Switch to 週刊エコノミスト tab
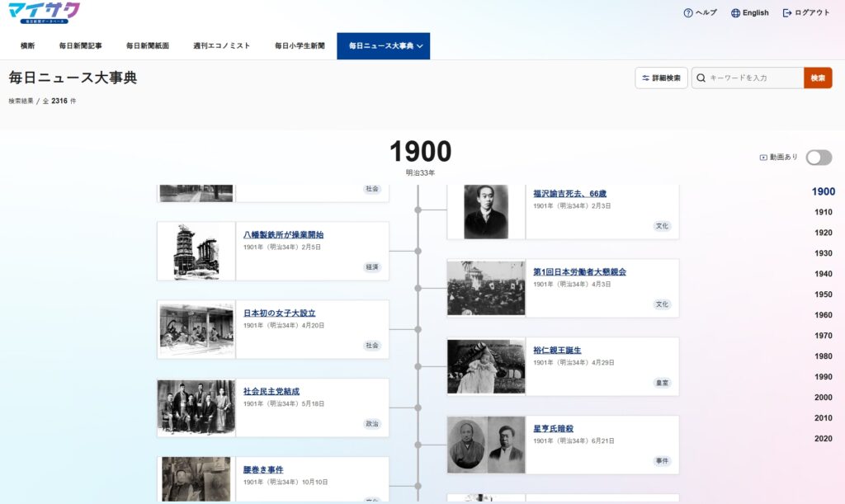This screenshot has width=845, height=504. 221,45
